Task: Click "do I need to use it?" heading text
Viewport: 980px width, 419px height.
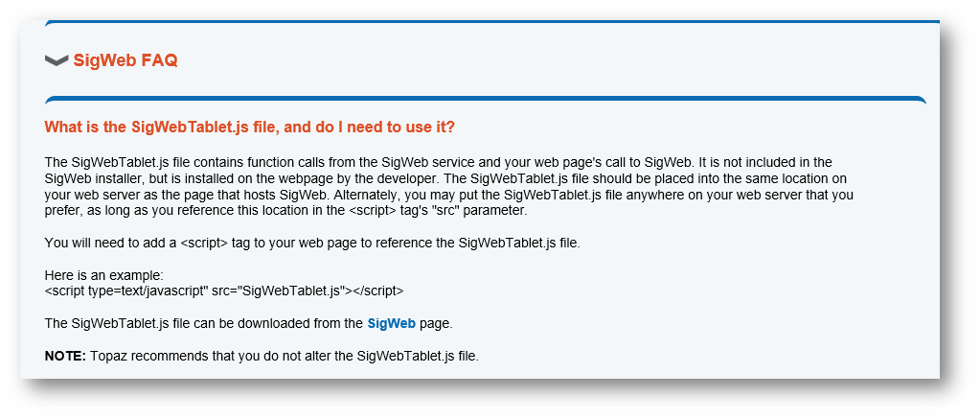Action: [384, 128]
